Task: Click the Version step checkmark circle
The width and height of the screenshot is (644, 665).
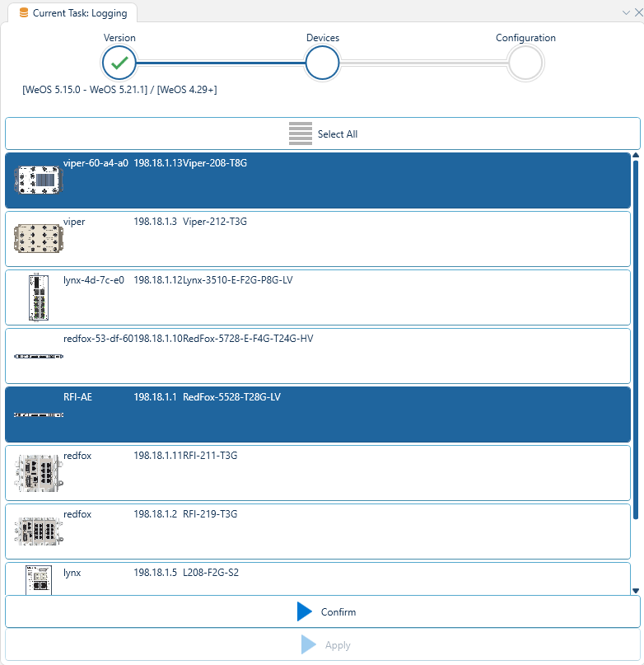Action: pyautogui.click(x=119, y=63)
